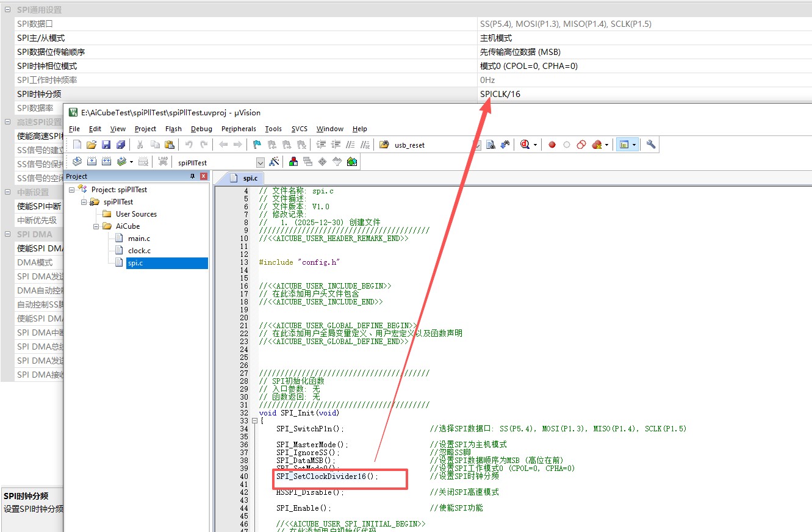This screenshot has height=532, width=812.
Task: Click the Download LOAD icon
Action: pyautogui.click(x=163, y=162)
